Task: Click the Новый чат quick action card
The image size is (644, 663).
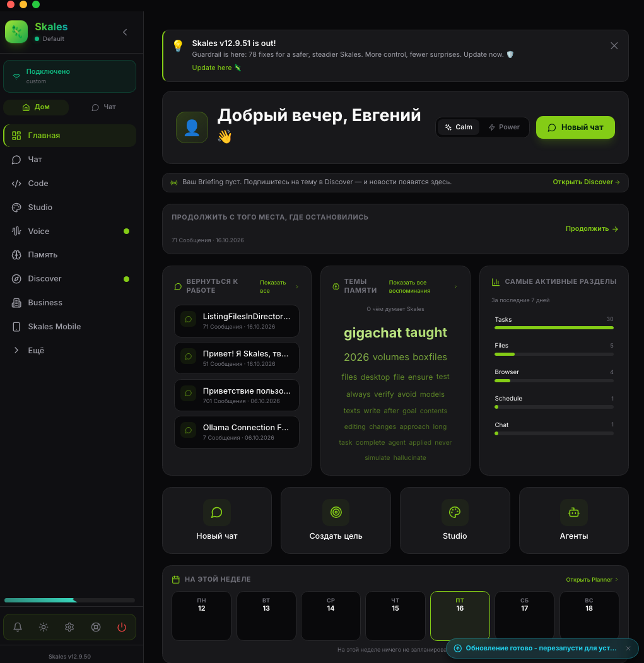Action: [217, 520]
